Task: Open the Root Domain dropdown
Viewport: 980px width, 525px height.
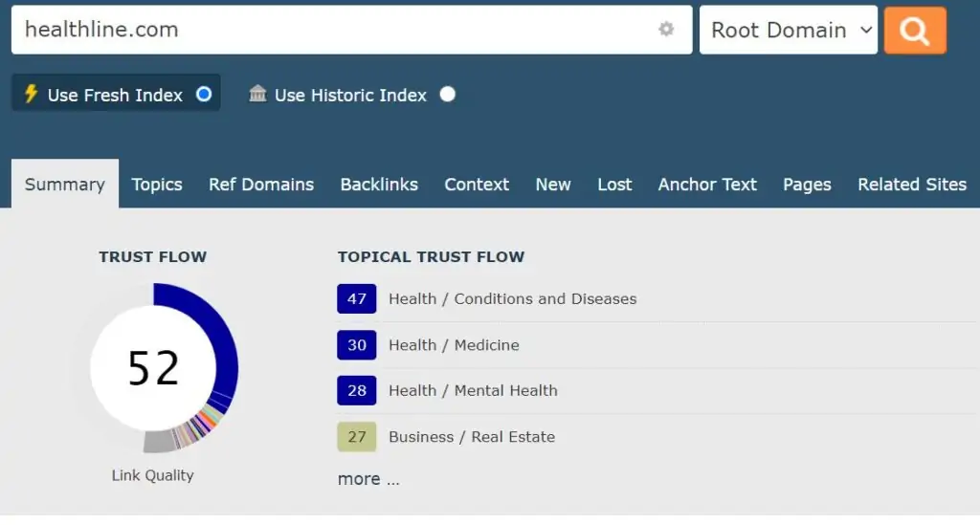Action: click(x=789, y=30)
